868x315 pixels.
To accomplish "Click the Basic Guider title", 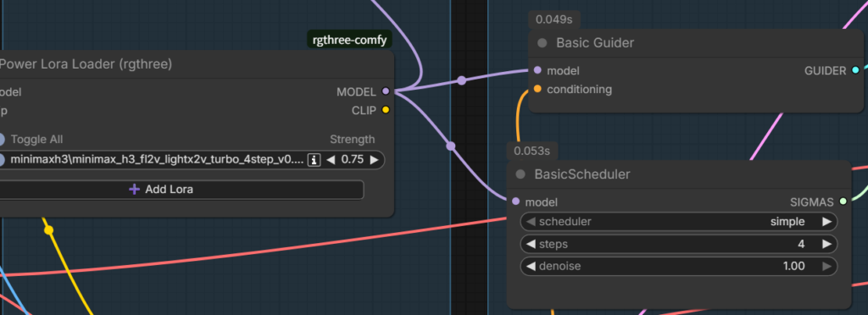I will 595,43.
